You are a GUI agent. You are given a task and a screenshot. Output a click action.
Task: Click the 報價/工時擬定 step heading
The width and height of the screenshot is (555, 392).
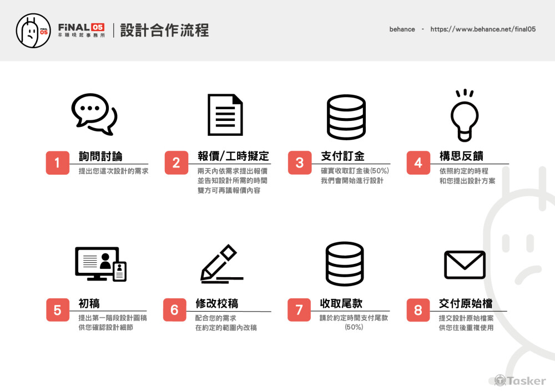coord(233,156)
